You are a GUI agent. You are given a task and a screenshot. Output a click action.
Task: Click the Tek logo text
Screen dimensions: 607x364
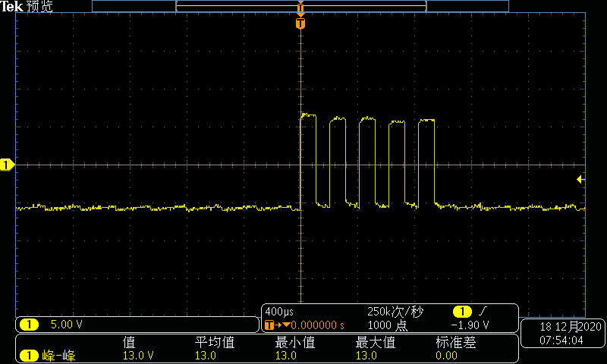click(11, 6)
